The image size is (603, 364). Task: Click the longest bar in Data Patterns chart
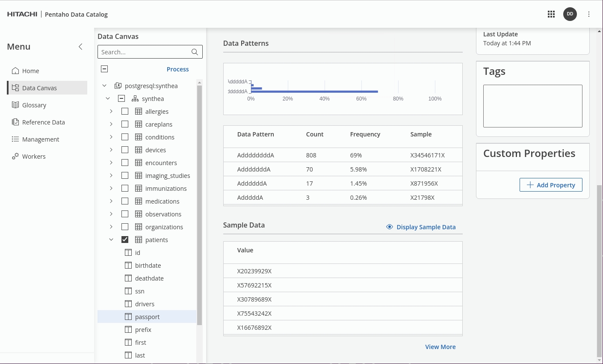314,92
